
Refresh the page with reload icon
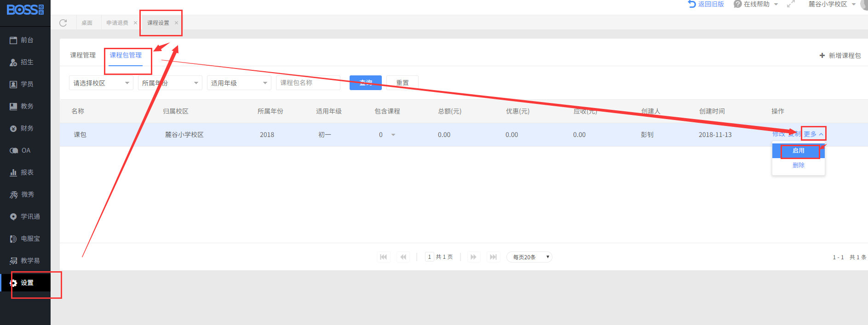[63, 23]
